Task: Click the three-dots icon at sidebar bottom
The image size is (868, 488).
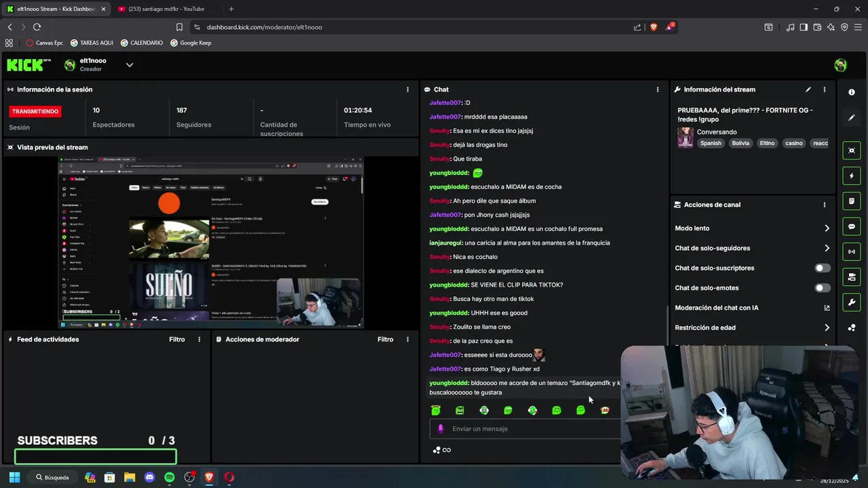Action: tap(852, 327)
